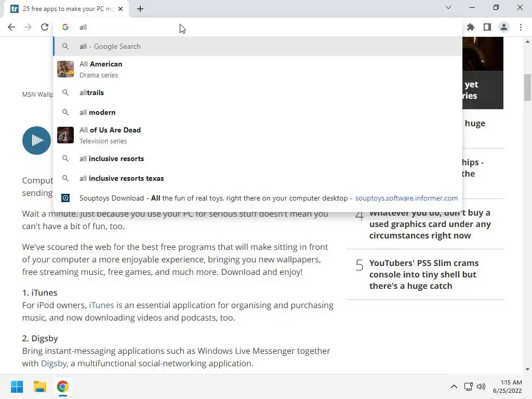Image resolution: width=532 pixels, height=399 pixels.
Task: Open the Souptoys Download history suggestion
Action: coord(258,198)
